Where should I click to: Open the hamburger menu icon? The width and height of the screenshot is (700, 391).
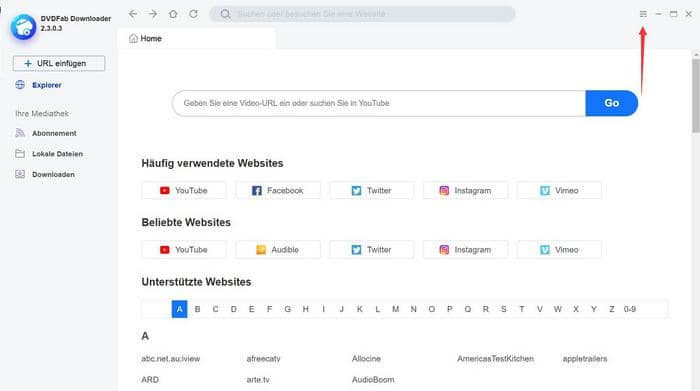click(x=643, y=14)
